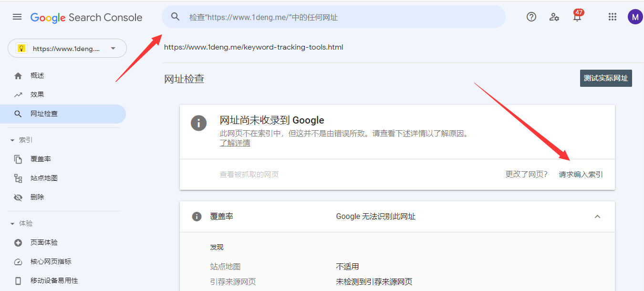This screenshot has height=291, width=644.
Task: Open 核心网页指标 report
Action: click(51, 261)
